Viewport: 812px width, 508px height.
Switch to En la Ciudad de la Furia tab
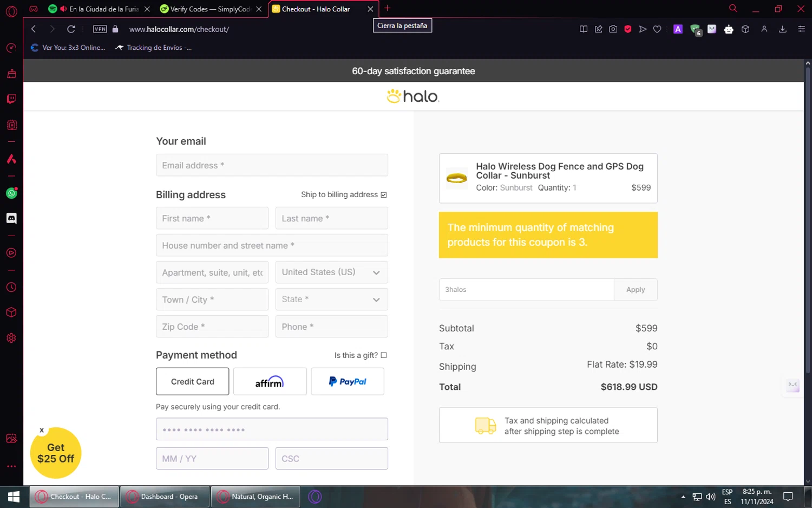click(99, 9)
